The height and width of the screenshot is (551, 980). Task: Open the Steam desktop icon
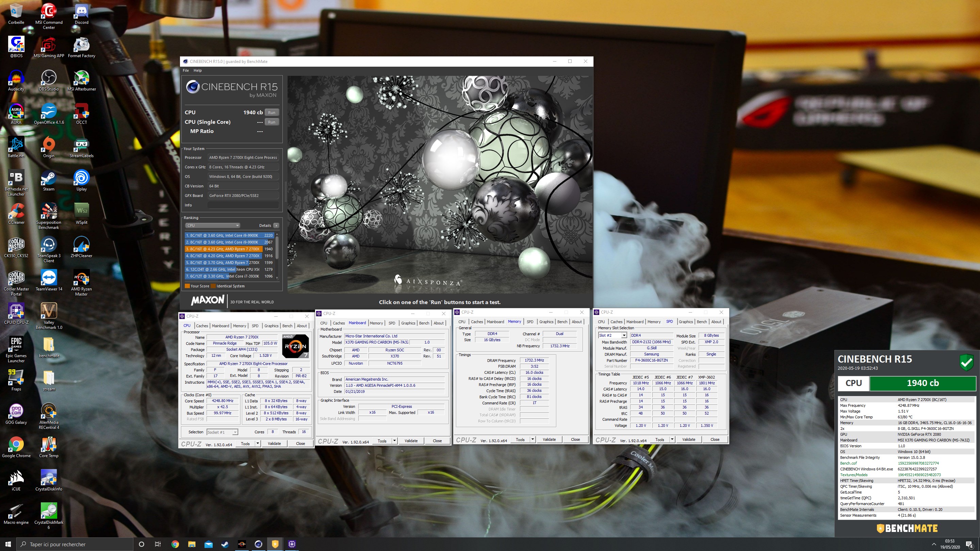pos(49,180)
